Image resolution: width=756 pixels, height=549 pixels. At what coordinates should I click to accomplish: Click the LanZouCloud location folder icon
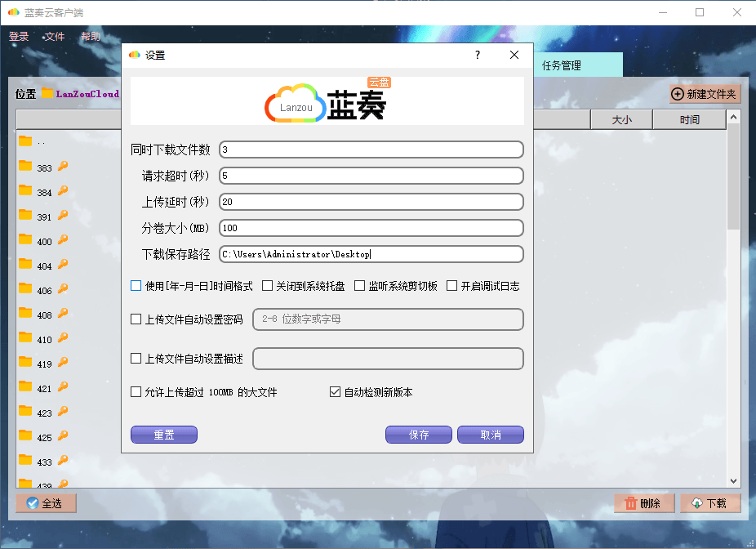tap(47, 93)
